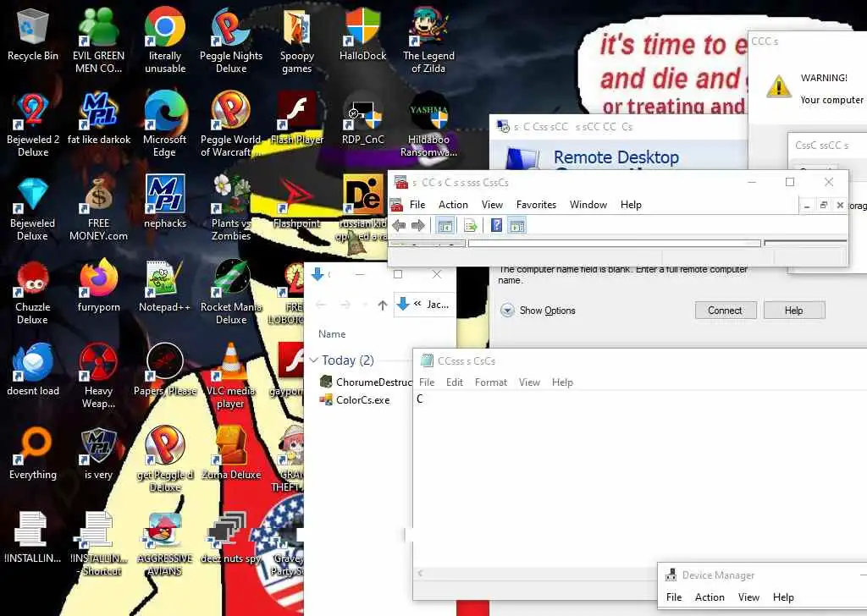Open Notepad++ from the desktop
The width and height of the screenshot is (867, 616).
(x=165, y=286)
